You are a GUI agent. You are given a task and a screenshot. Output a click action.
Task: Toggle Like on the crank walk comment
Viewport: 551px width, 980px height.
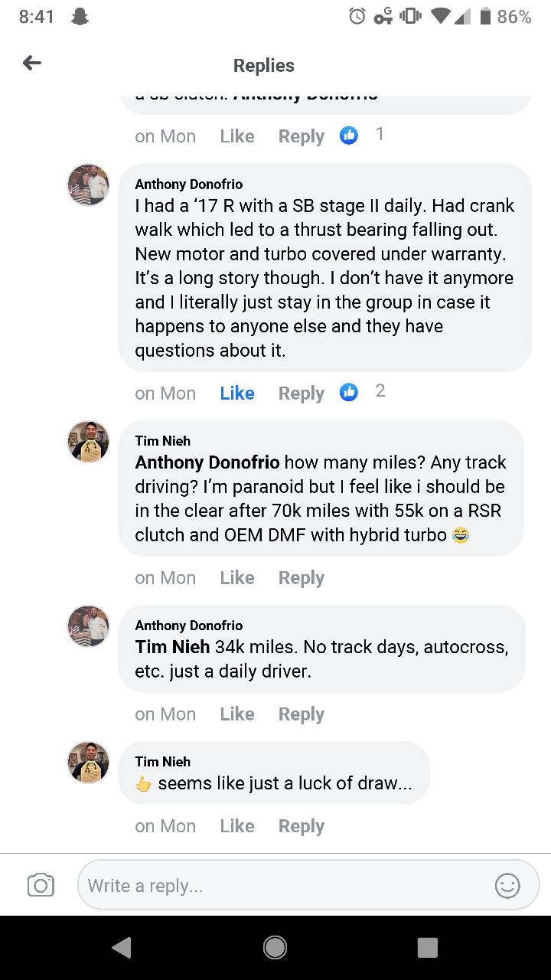tap(236, 393)
